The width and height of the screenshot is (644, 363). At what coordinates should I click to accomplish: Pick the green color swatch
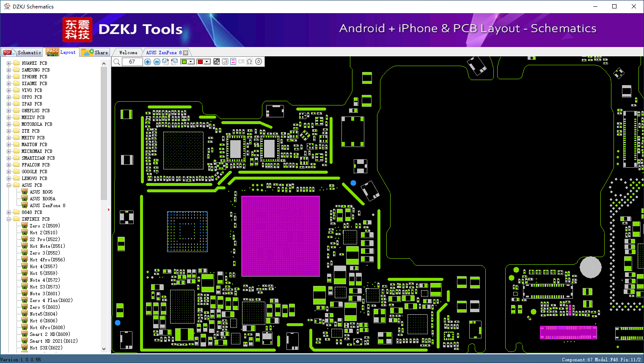click(x=184, y=62)
